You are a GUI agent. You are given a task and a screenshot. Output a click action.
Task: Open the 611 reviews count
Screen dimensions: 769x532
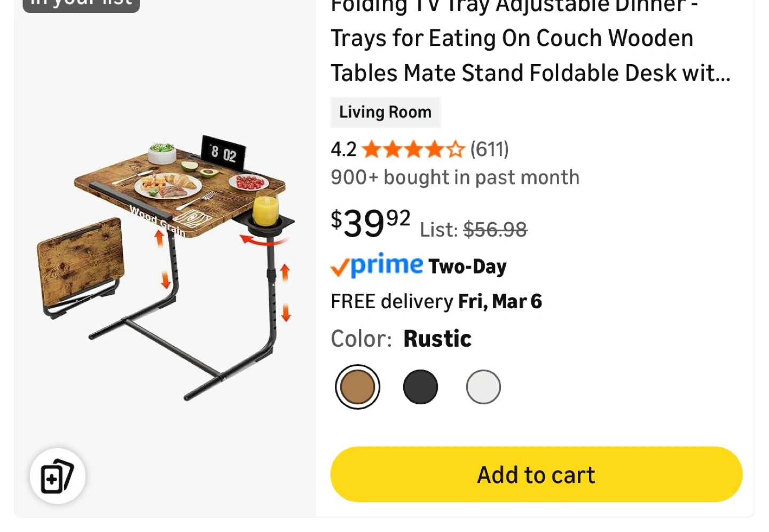[x=489, y=150]
